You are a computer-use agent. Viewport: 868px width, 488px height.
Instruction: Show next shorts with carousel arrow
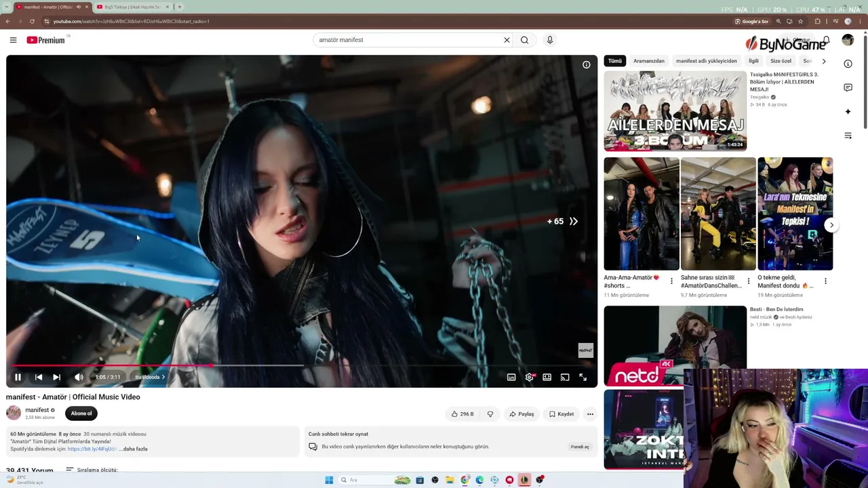pyautogui.click(x=831, y=225)
